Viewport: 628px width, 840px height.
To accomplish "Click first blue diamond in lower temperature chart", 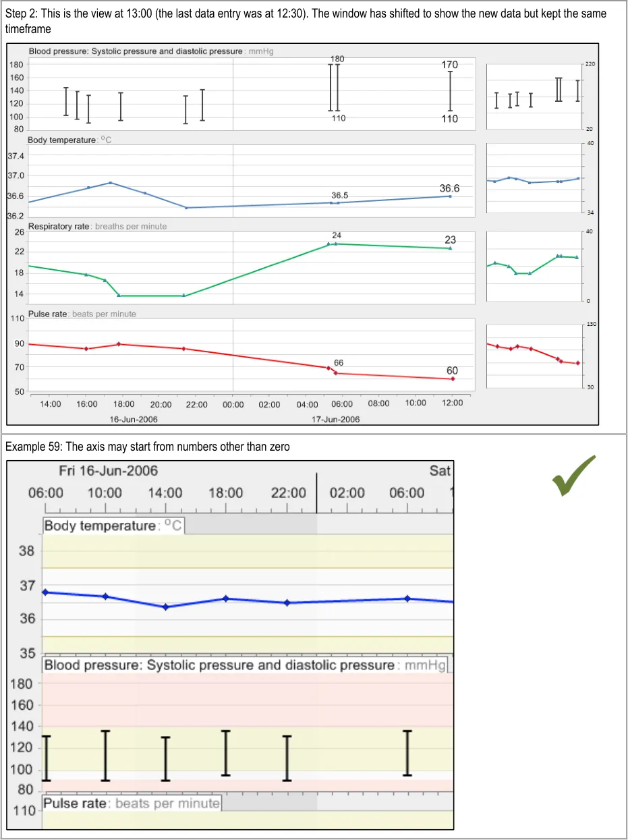I will pyautogui.click(x=46, y=592).
